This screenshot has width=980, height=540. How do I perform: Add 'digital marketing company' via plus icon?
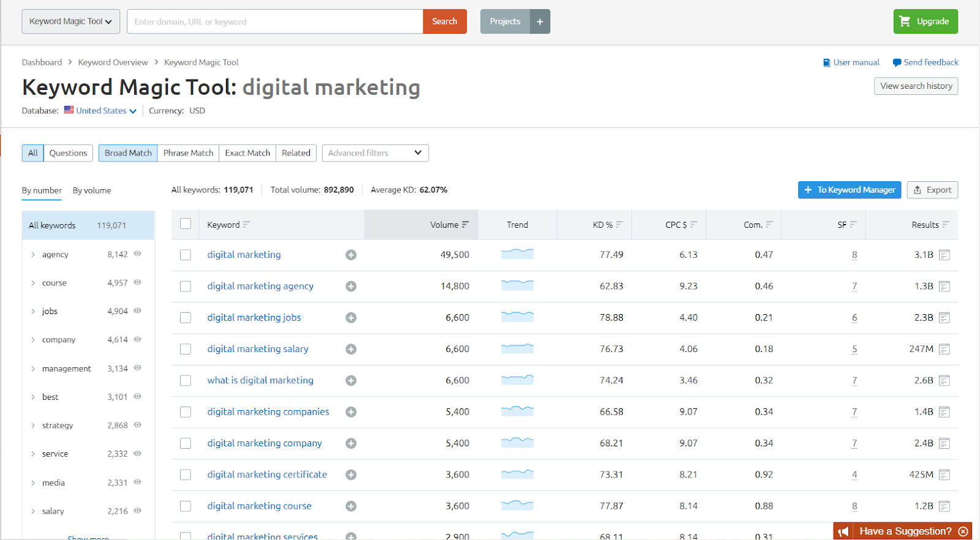pos(351,443)
